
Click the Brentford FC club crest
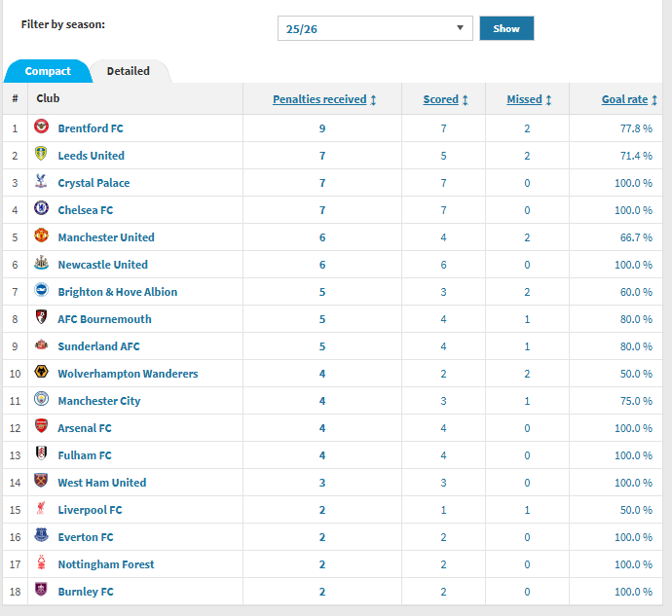point(41,127)
